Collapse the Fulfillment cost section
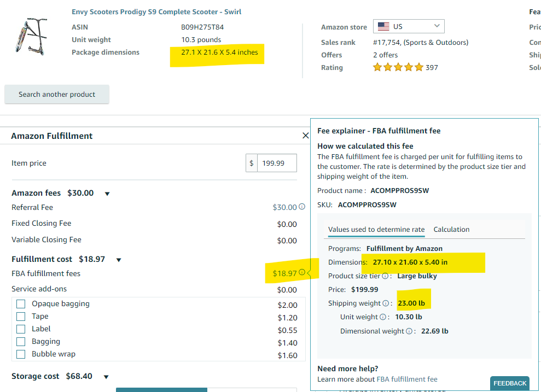This screenshot has width=541, height=392. click(x=119, y=260)
